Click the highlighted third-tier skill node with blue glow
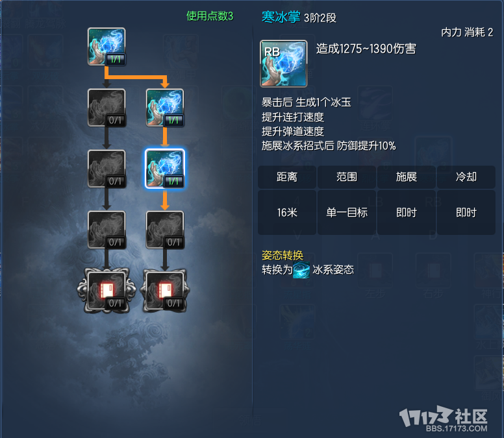The image size is (504, 438). (x=165, y=169)
